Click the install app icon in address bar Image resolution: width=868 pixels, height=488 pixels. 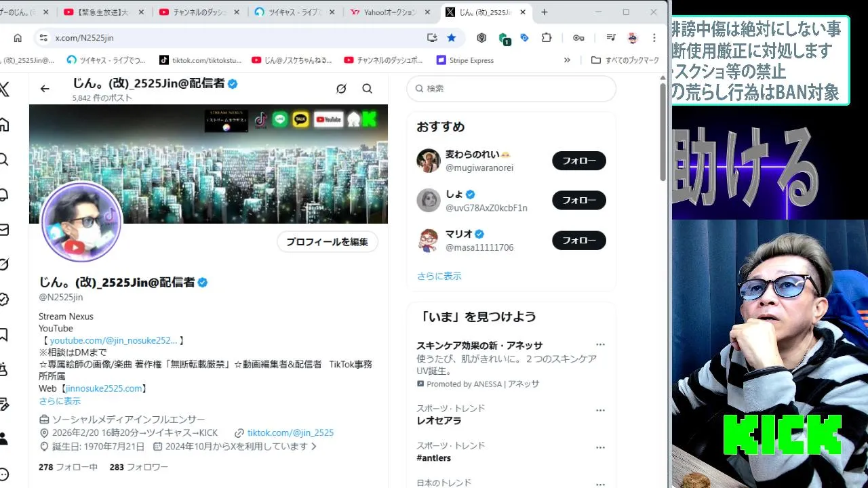click(432, 38)
